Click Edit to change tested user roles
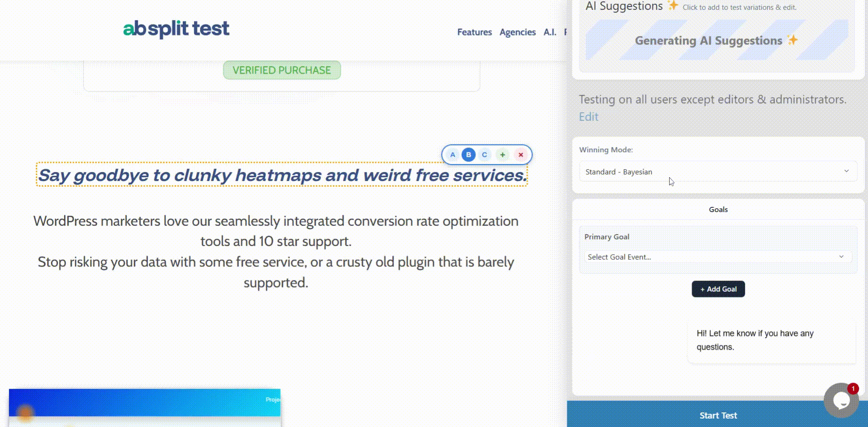This screenshot has height=427, width=868. tap(588, 116)
